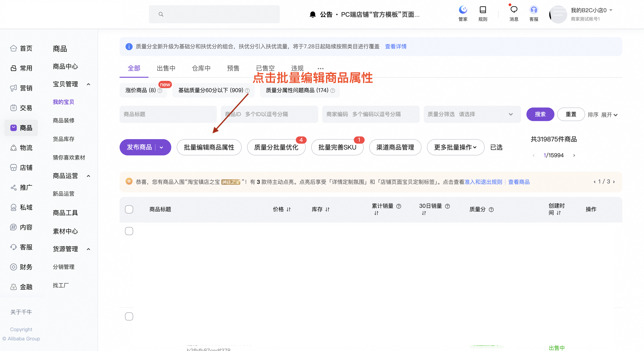This screenshot has width=644, height=351.
Task: Open 常用 in the sidebar
Action: tap(21, 68)
